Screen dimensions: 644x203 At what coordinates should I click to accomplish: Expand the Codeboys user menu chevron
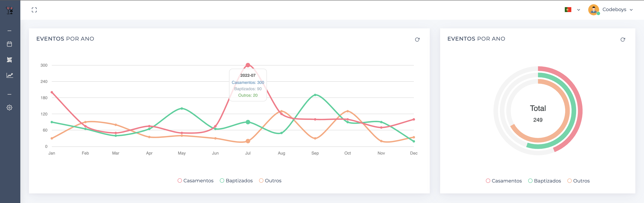tap(631, 10)
